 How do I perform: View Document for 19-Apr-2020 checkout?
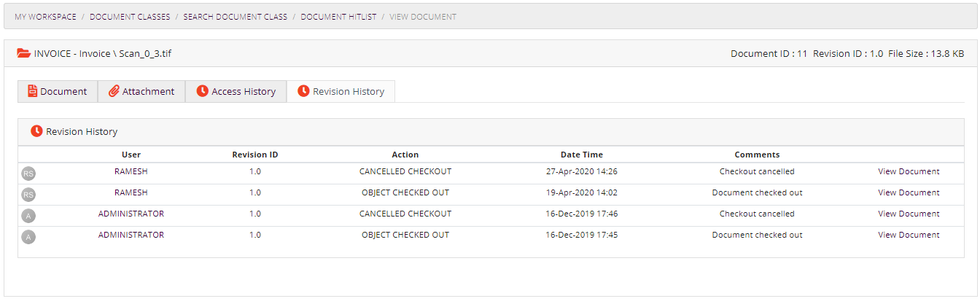click(x=909, y=193)
